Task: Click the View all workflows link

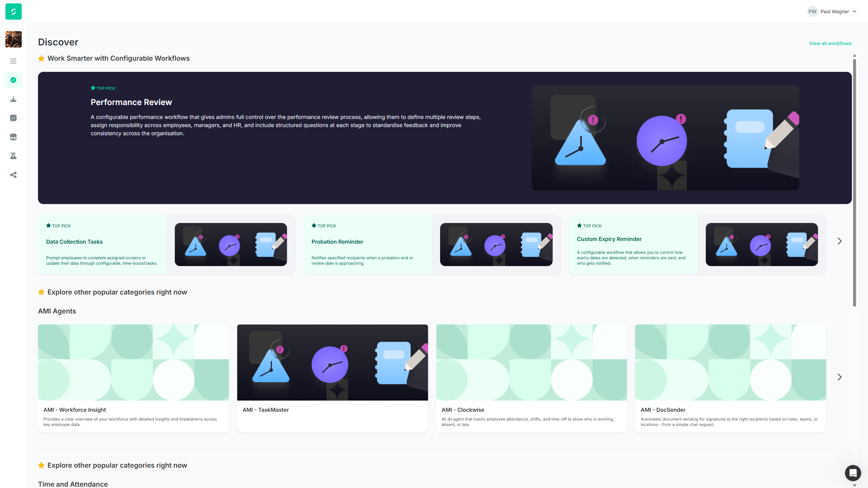Action: pyautogui.click(x=830, y=43)
